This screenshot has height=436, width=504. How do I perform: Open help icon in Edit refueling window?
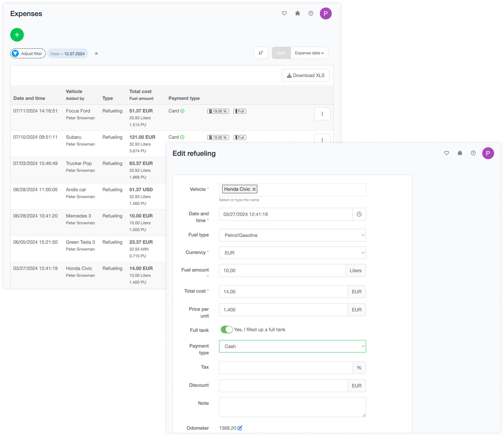(473, 153)
